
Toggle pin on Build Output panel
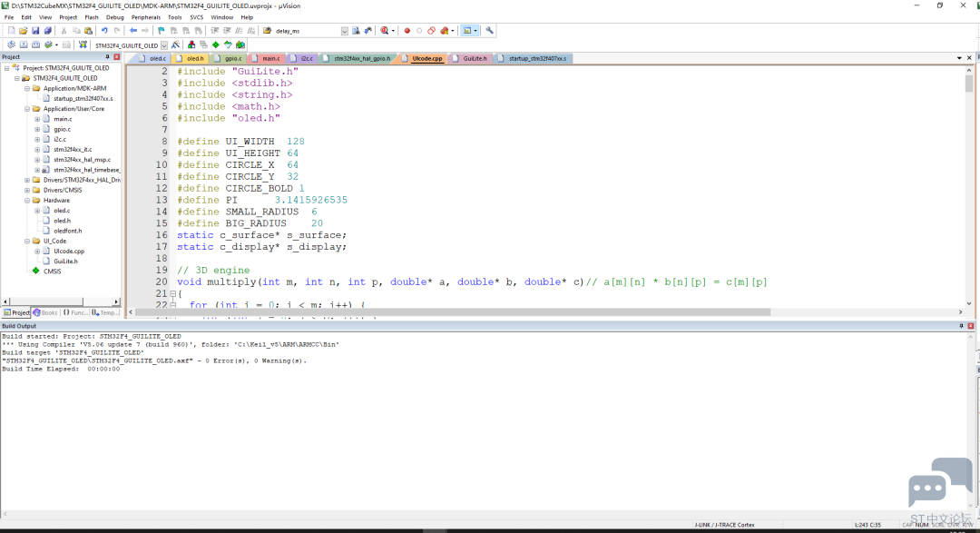point(961,326)
